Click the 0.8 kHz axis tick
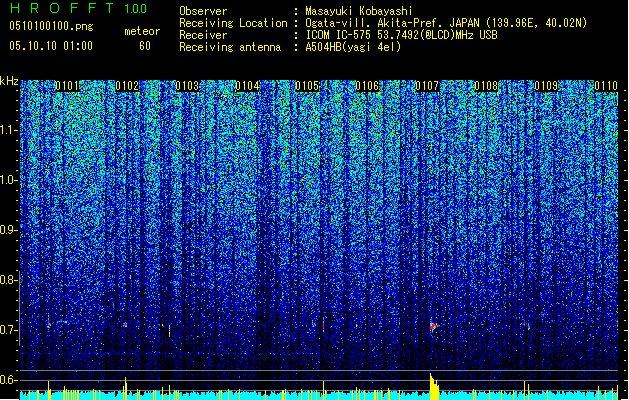The image size is (629, 400). (9, 280)
